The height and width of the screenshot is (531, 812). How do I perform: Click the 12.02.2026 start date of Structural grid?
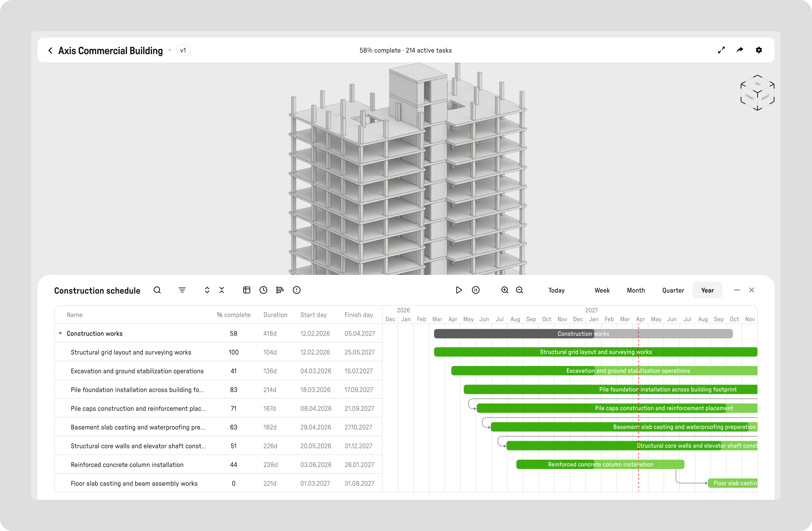coord(315,352)
